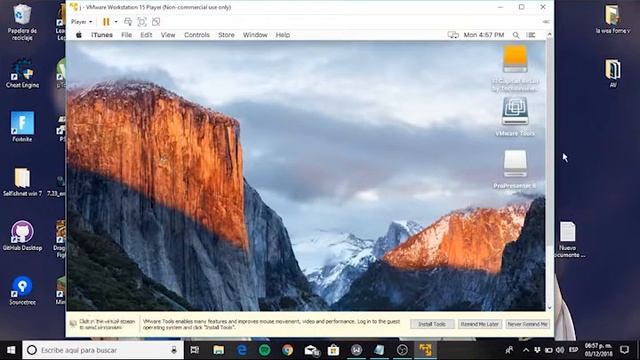Open Task View from the taskbar

[195, 350]
